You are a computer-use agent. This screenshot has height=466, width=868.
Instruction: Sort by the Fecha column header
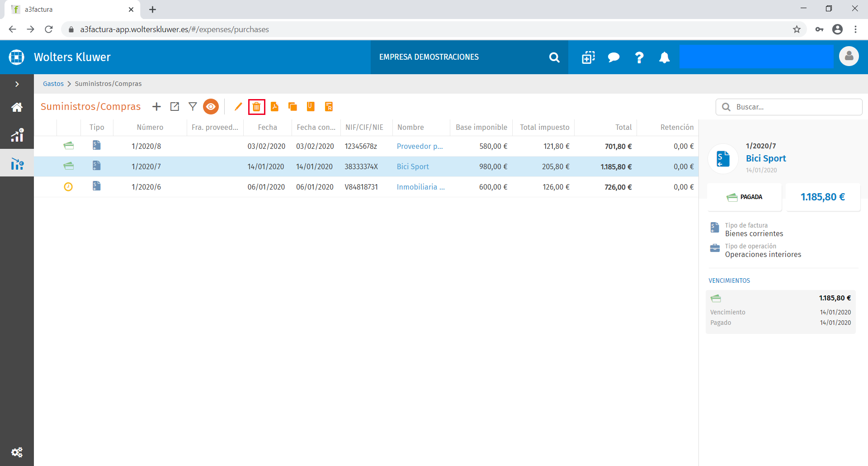268,128
